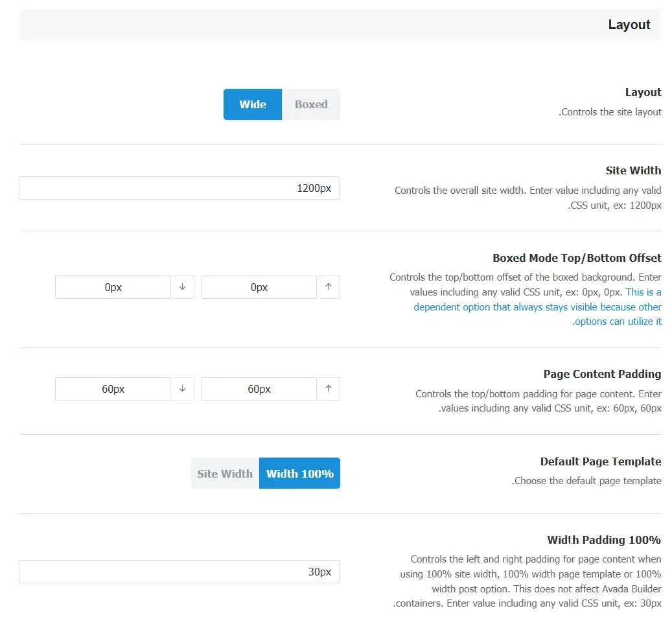Click the 'Controls the site layout' description
The width and height of the screenshot is (672, 617).
610,112
